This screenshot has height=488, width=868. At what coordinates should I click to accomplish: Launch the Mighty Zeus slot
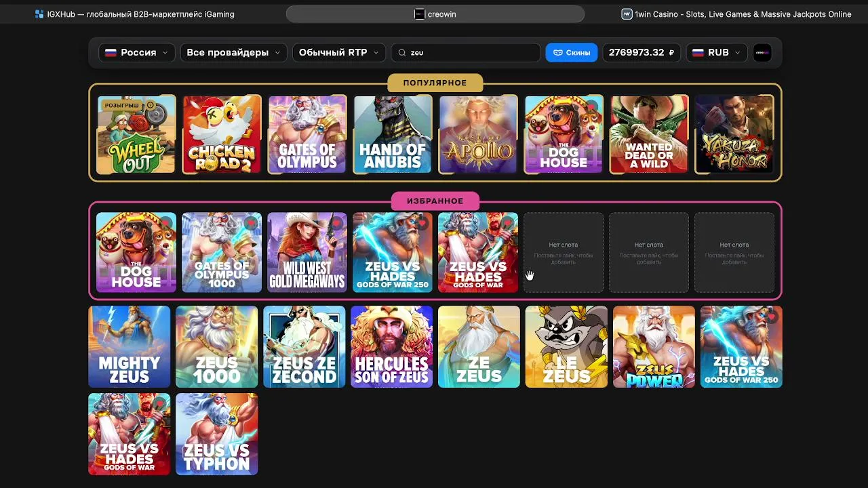[x=130, y=347]
